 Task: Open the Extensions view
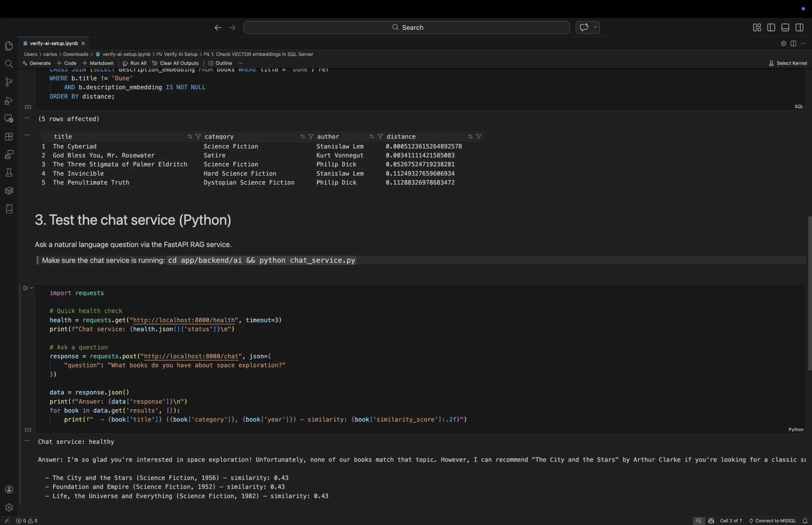point(9,136)
